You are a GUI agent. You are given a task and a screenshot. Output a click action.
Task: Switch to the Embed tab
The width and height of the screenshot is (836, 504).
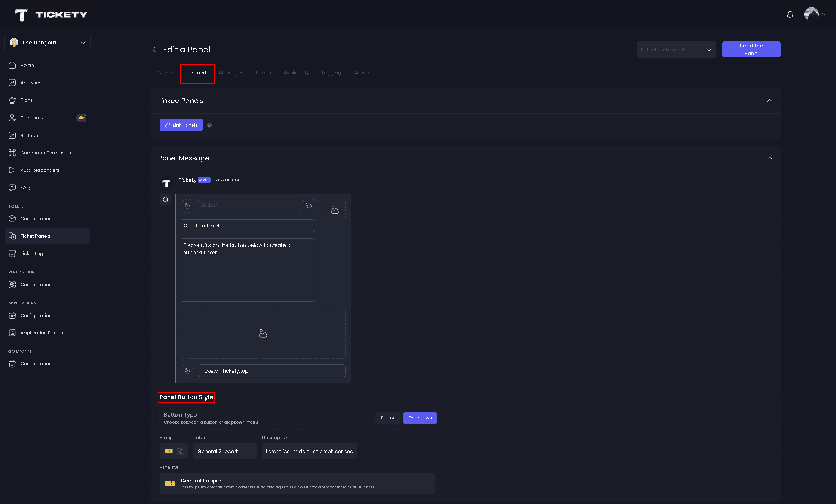pyautogui.click(x=198, y=73)
